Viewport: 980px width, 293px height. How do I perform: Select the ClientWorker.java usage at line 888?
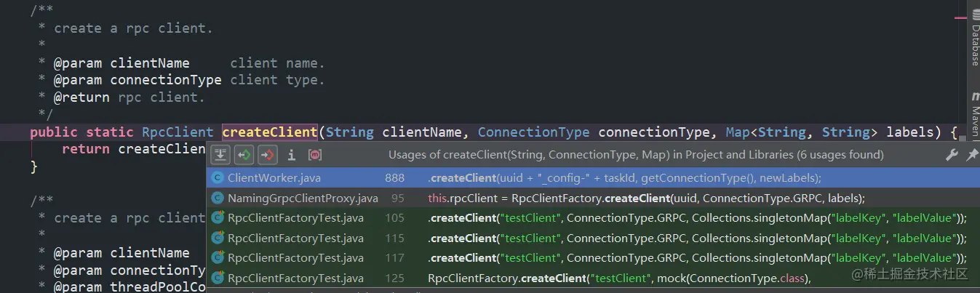coord(593,177)
